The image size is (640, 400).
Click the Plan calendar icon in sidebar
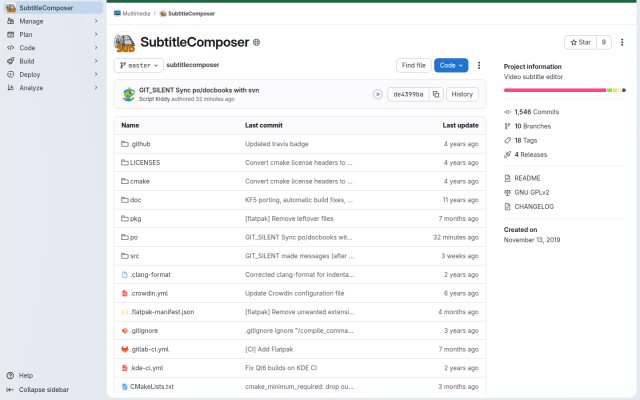point(11,35)
